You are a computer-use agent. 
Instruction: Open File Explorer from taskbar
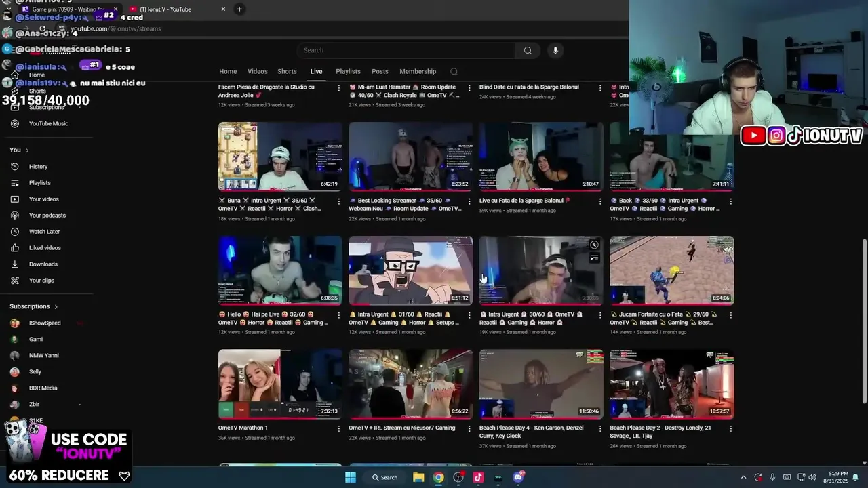418,477
